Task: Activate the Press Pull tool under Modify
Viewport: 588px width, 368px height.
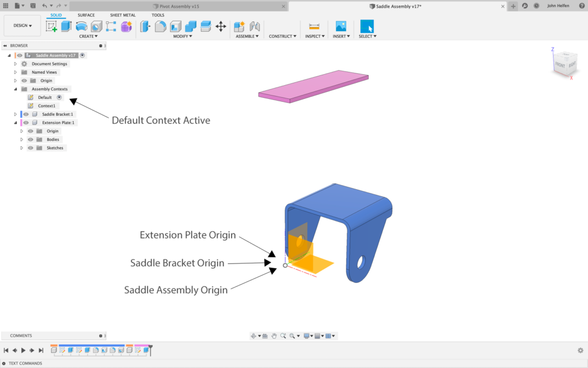Action: click(145, 26)
